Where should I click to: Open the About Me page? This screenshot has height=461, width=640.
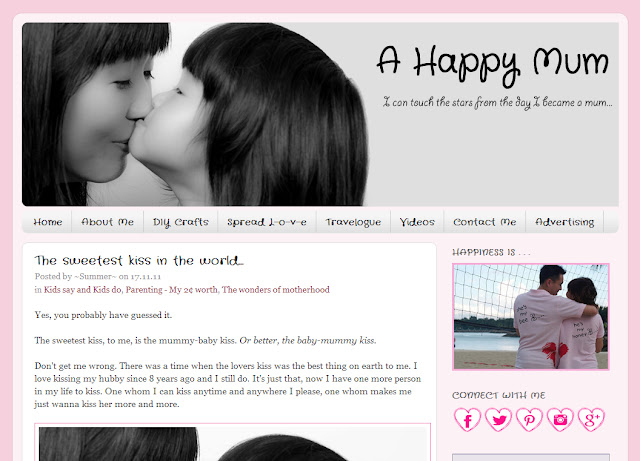(107, 222)
